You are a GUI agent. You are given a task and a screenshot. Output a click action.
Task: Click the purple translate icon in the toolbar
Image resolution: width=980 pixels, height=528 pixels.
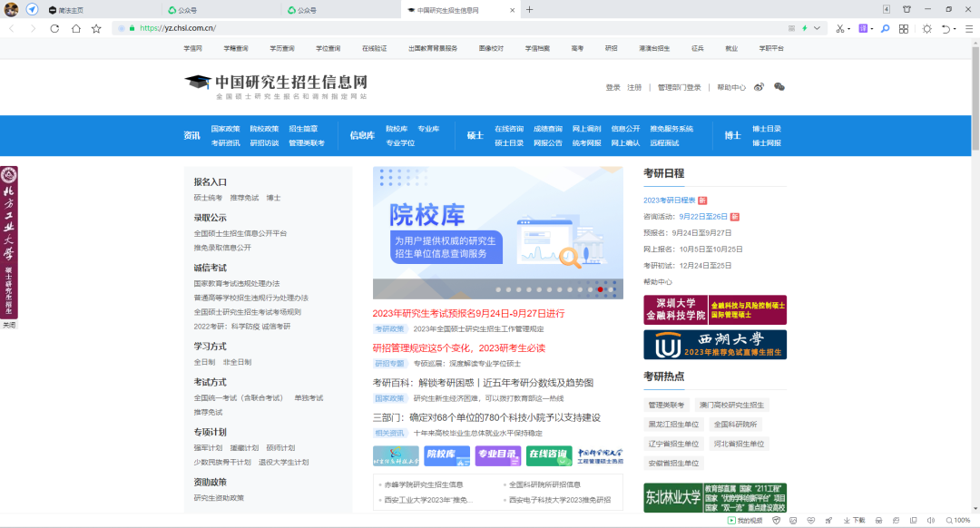point(863,29)
